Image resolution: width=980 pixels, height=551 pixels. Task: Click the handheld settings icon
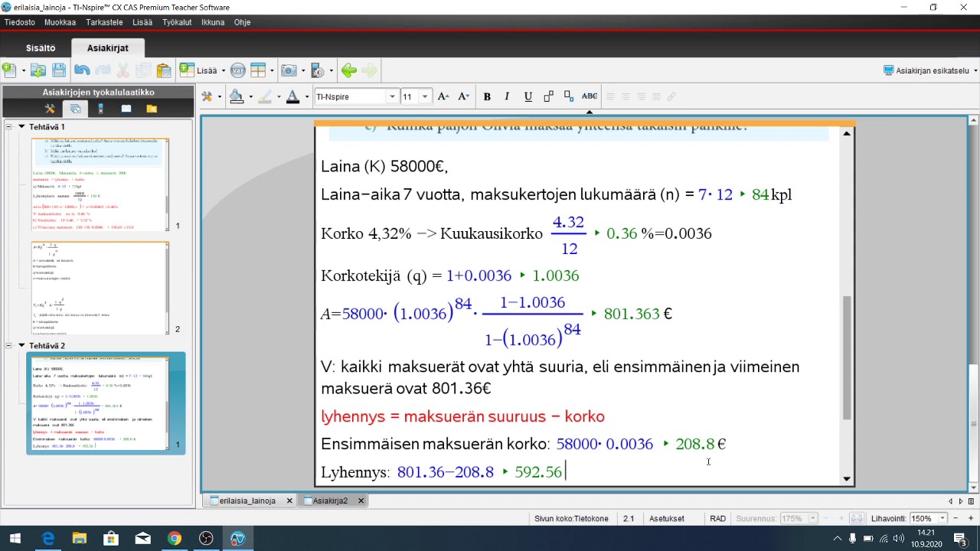[x=318, y=70]
